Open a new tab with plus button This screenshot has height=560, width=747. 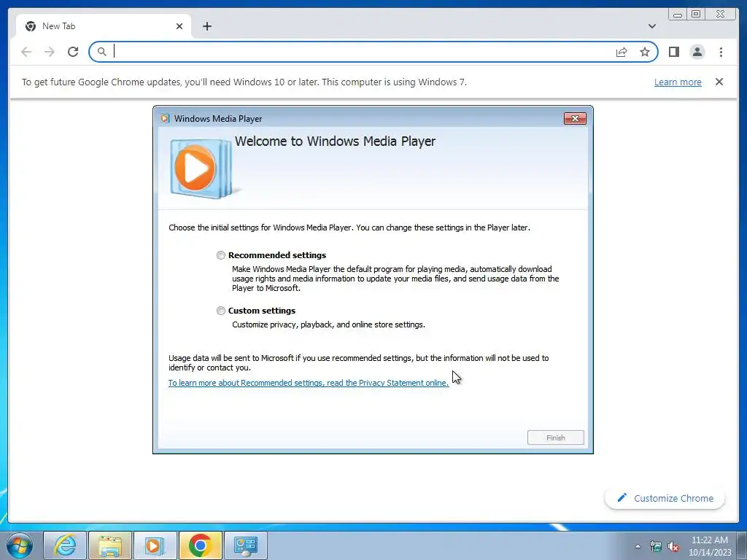pyautogui.click(x=206, y=26)
